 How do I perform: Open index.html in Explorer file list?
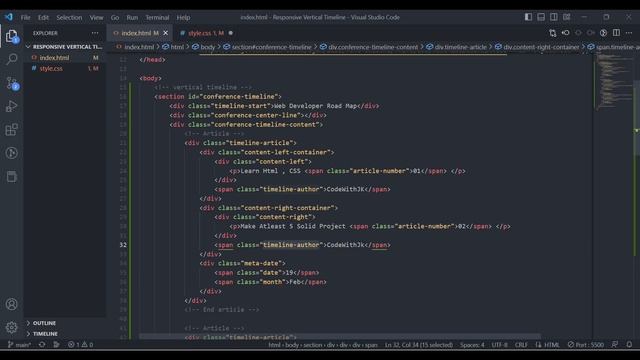[x=64, y=58]
